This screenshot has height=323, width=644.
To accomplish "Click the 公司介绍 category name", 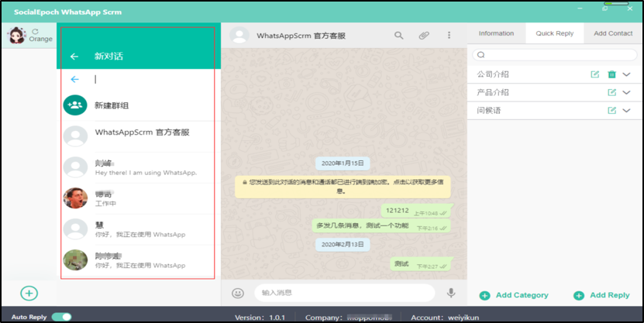I will tap(493, 74).
